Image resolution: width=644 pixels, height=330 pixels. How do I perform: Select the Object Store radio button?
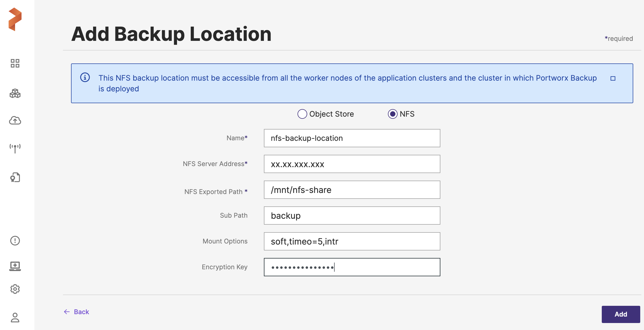[302, 114]
